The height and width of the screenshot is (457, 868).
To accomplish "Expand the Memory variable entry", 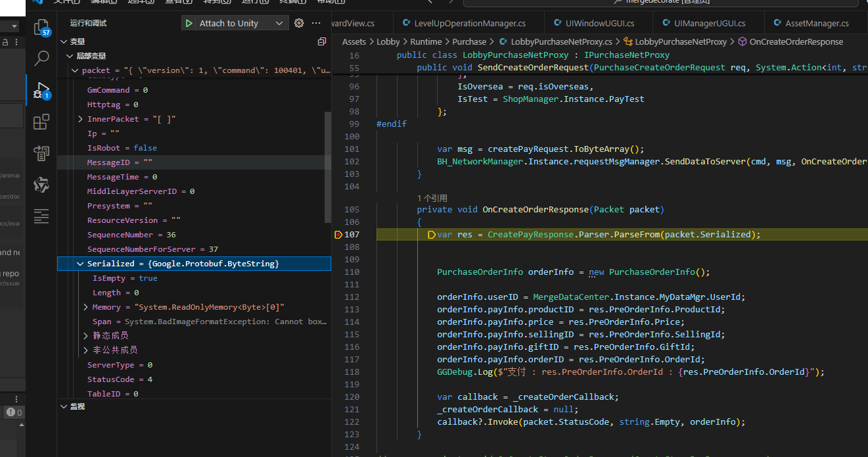I will [x=85, y=307].
